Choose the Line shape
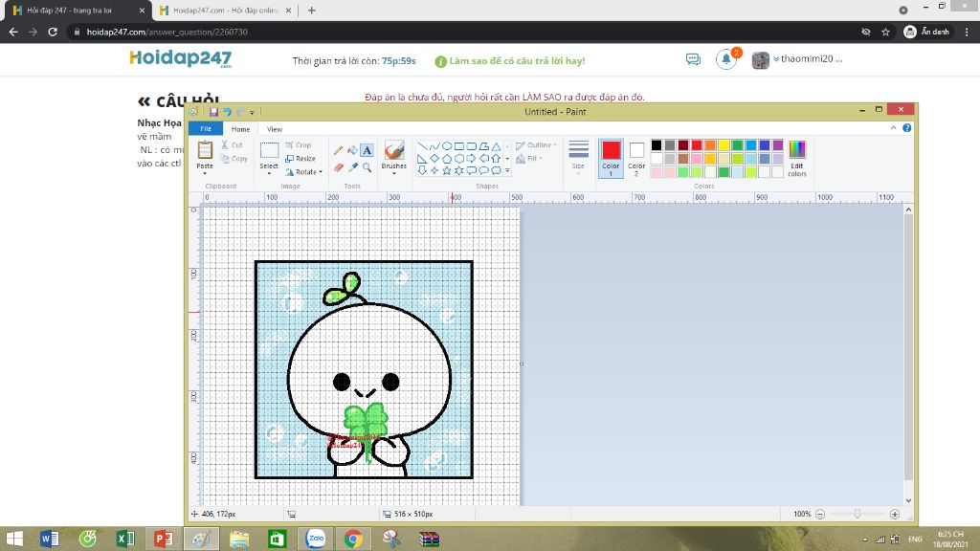Viewport: 980px width, 551px height. click(422, 146)
